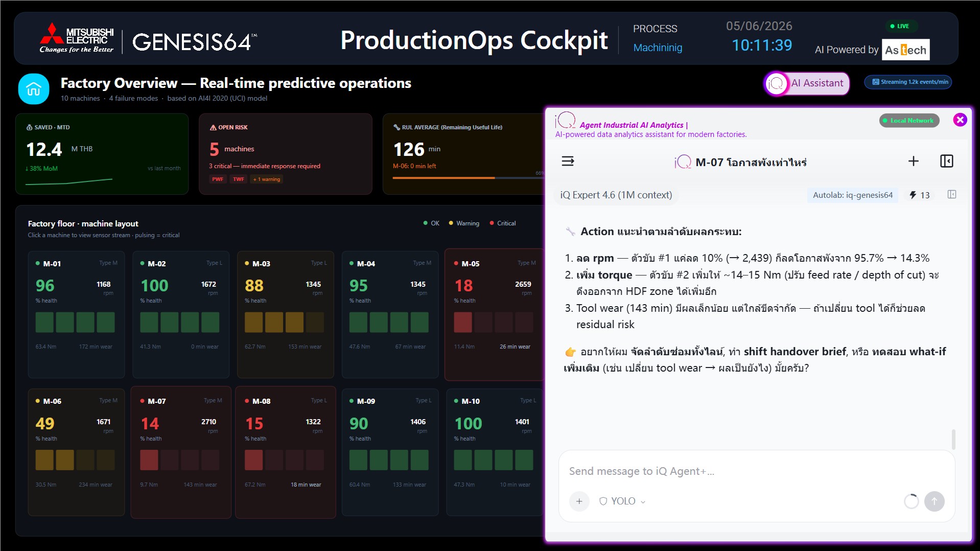Image resolution: width=980 pixels, height=551 pixels.
Task: Open the chat hamburger menu icon
Action: (x=568, y=162)
